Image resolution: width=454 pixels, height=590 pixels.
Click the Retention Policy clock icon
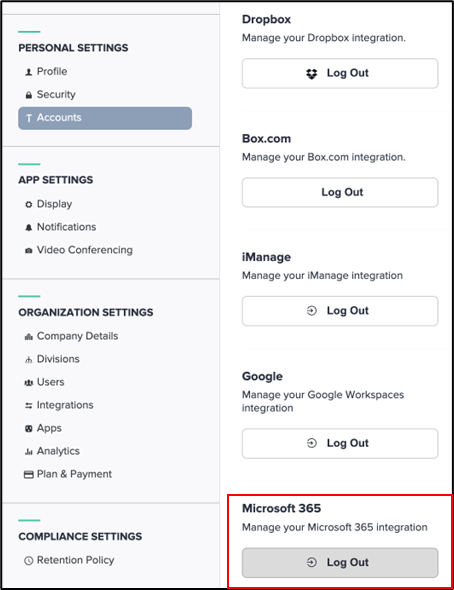[x=29, y=560]
